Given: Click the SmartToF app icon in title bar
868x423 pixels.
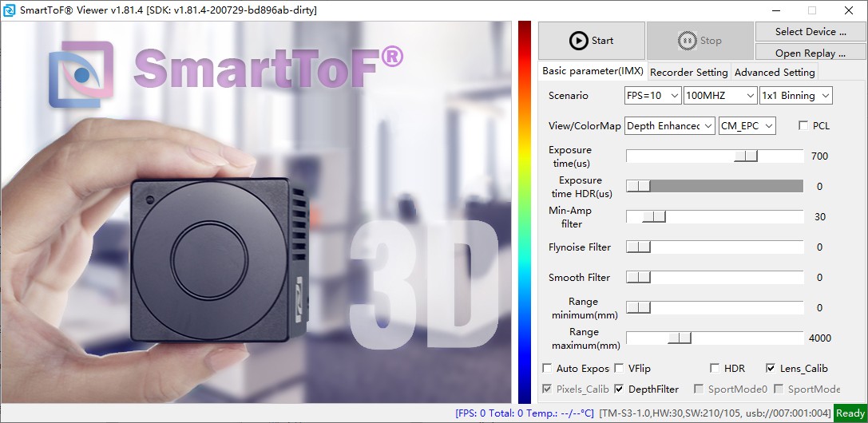Looking at the screenshot, I should (10, 10).
